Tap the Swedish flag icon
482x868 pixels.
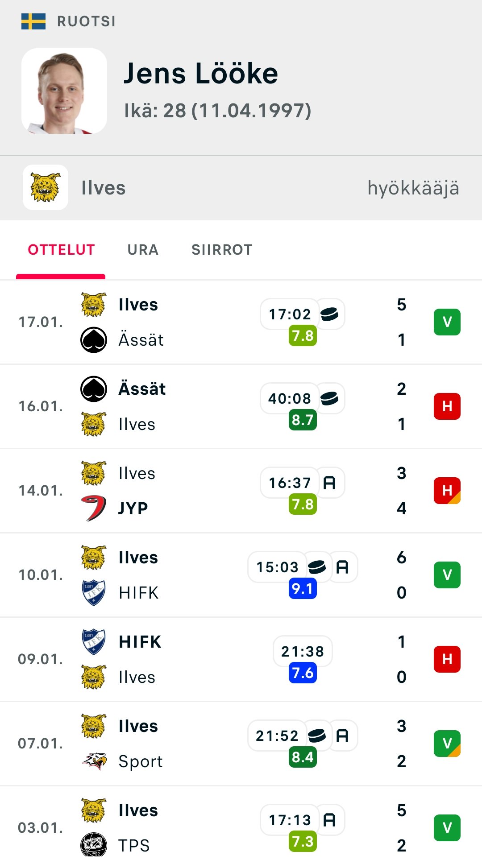click(x=33, y=21)
